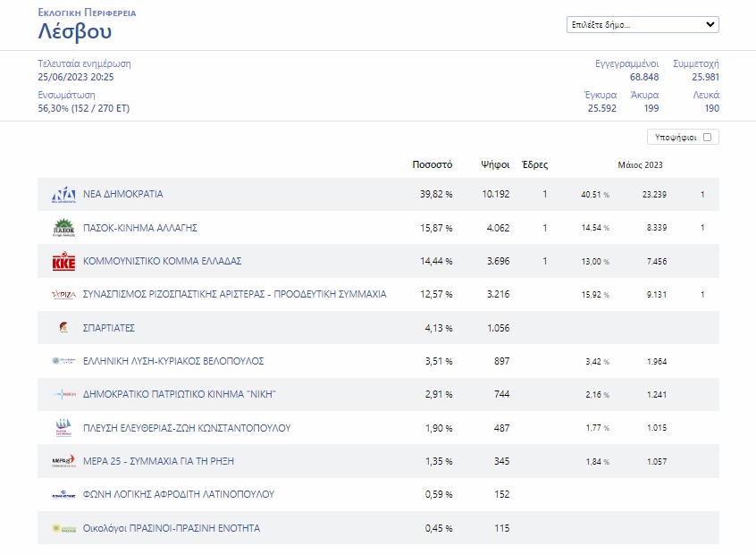The image size is (756, 554).
Task: Open the Επιλέξτε δήμο dropdown
Action: [643, 25]
